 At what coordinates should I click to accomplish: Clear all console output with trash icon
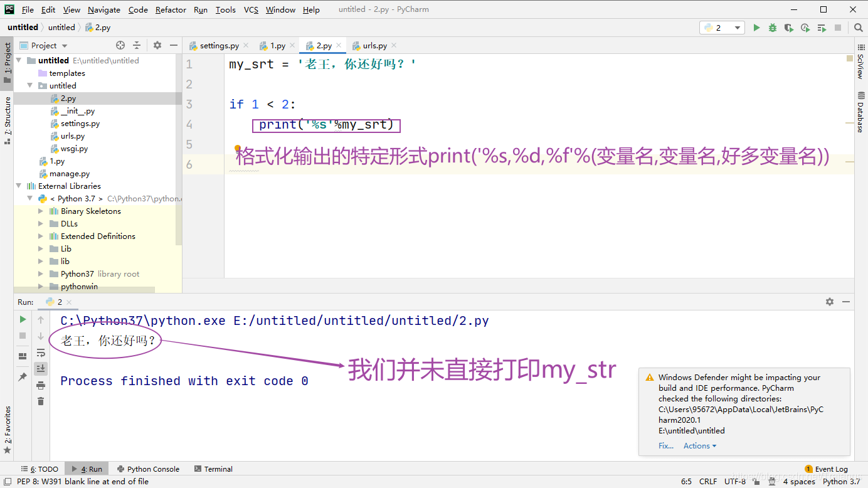[41, 401]
